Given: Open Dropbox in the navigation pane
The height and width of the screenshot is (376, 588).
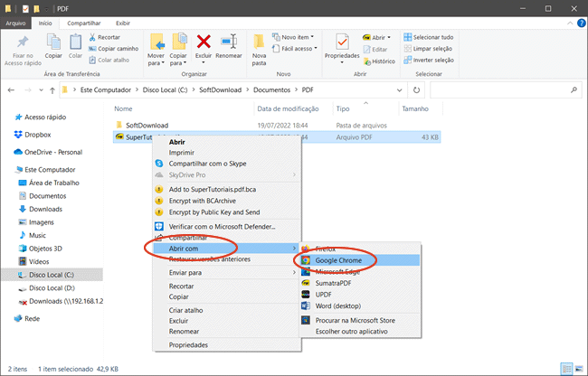Looking at the screenshot, I should 37,134.
